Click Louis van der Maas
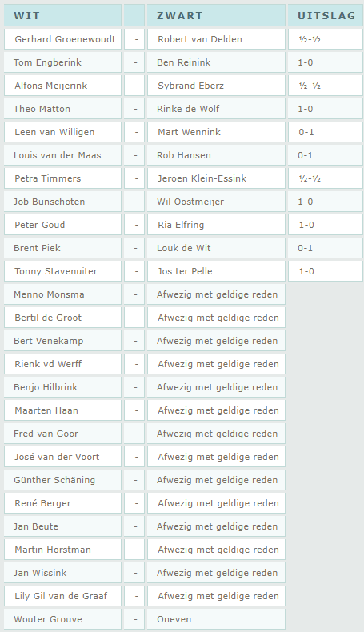The width and height of the screenshot is (364, 632). (58, 155)
